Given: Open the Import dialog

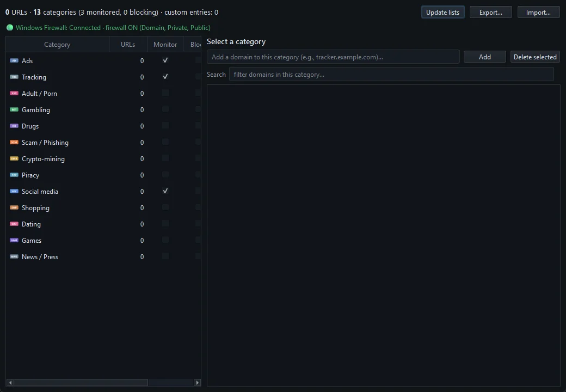Looking at the screenshot, I should click(539, 13).
